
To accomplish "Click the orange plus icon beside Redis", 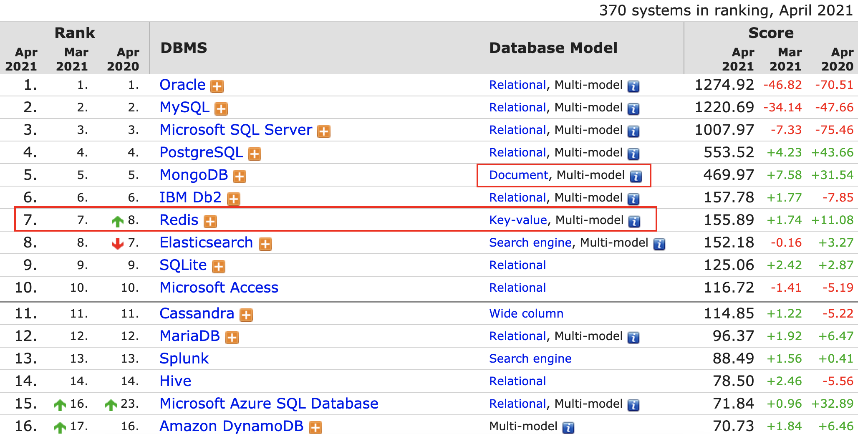I will [x=210, y=222].
